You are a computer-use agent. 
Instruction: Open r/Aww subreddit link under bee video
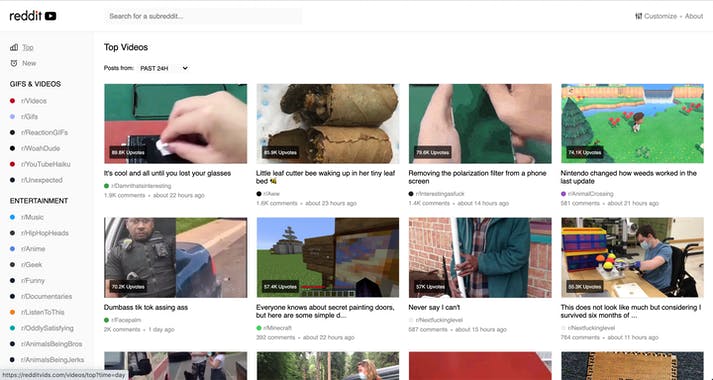[271, 194]
